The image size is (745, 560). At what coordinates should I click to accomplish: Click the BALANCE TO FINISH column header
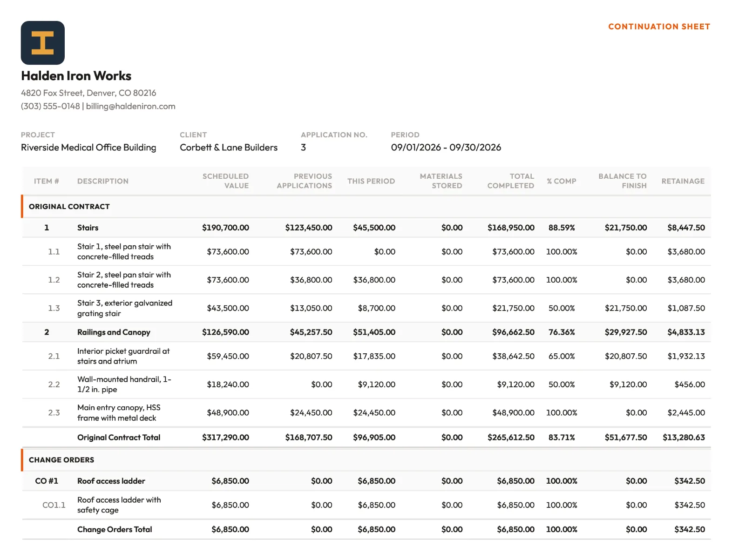tap(623, 181)
